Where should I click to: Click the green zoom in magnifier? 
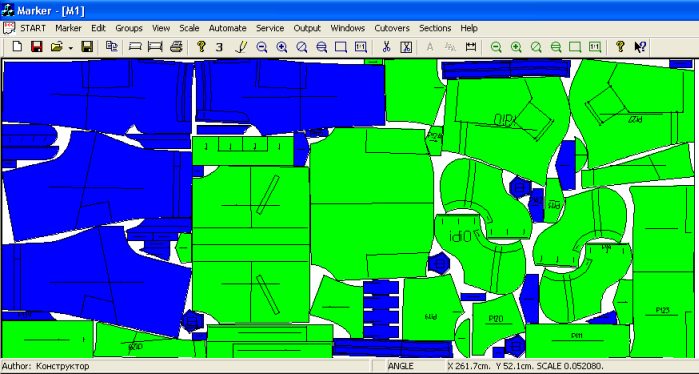[x=516, y=46]
